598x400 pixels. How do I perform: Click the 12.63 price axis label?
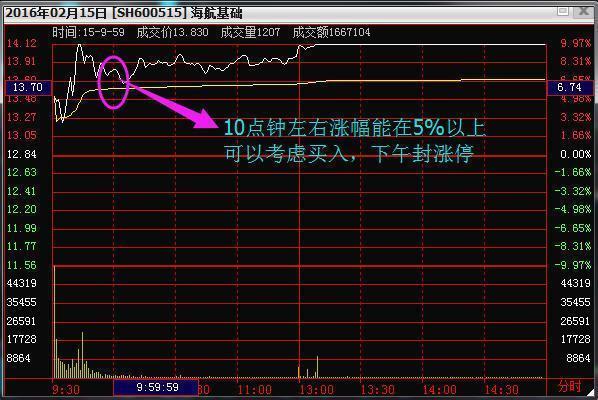click(22, 172)
